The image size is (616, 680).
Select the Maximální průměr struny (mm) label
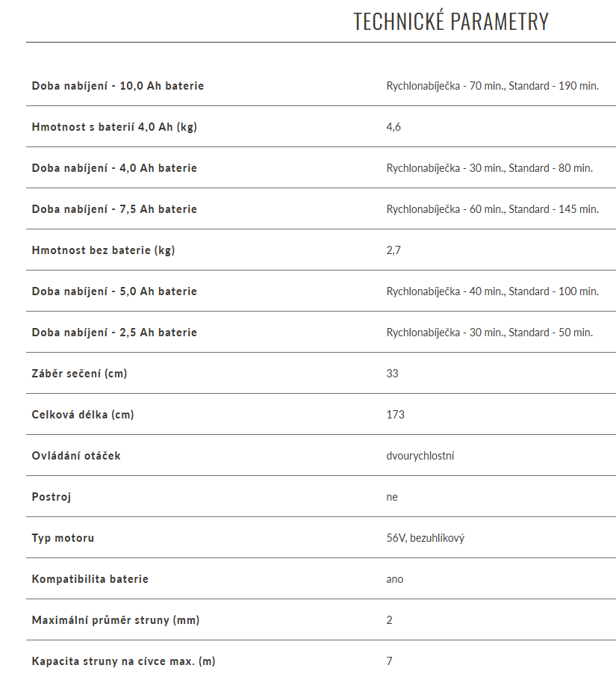click(116, 620)
